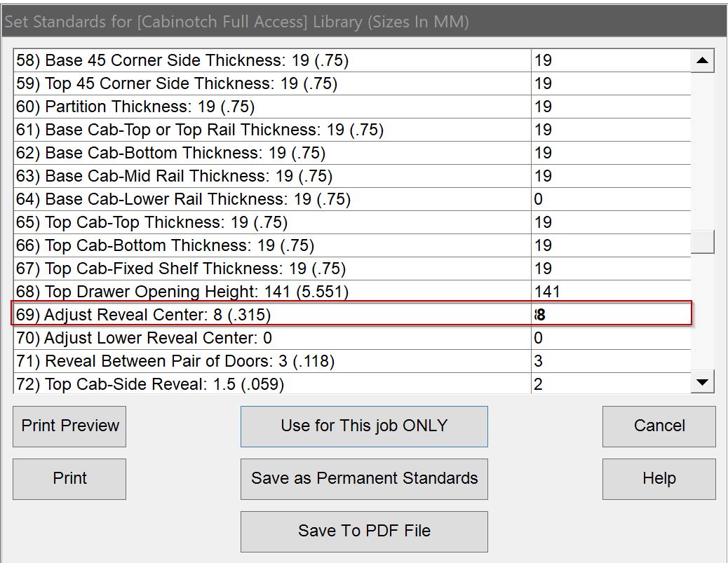Click Save as Permanent Standards
Screen dimensions: 728x563
364,479
